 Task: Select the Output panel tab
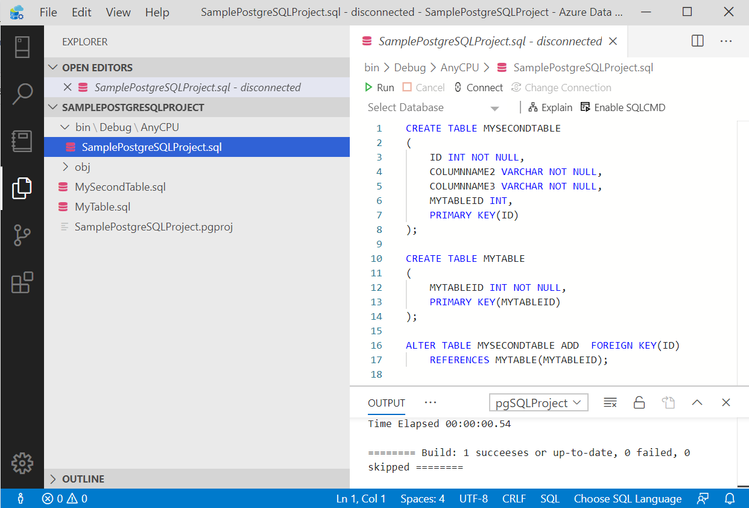click(x=386, y=403)
